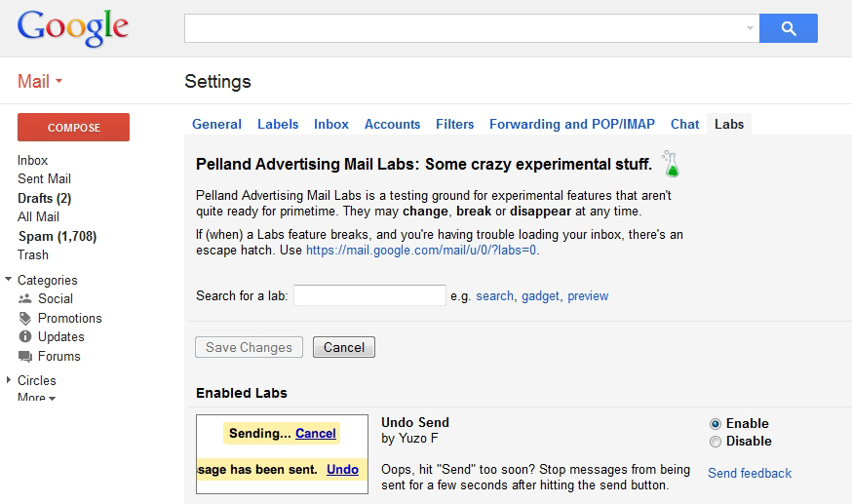Select Enable for Undo Send
852x504 pixels.
[716, 424]
